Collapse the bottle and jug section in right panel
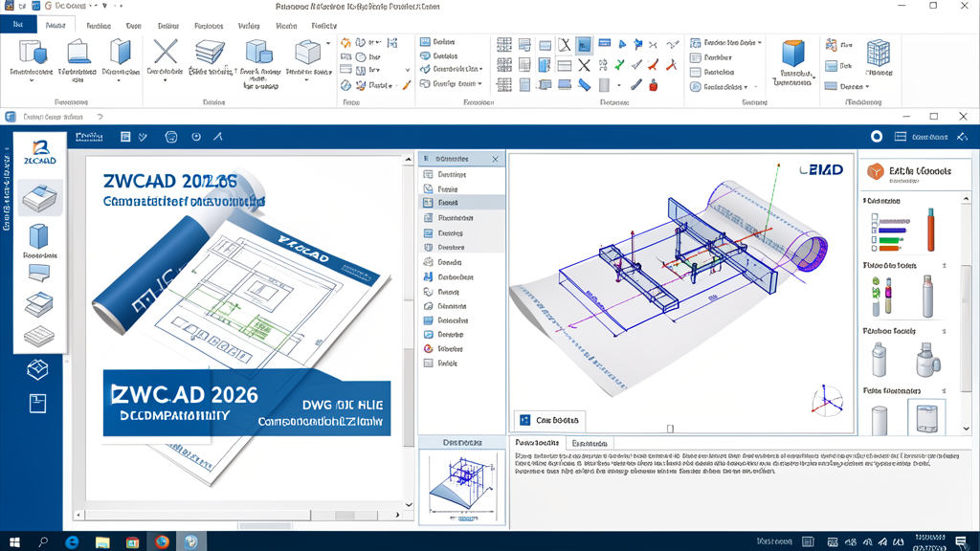Image resolution: width=980 pixels, height=551 pixels. pos(944,331)
